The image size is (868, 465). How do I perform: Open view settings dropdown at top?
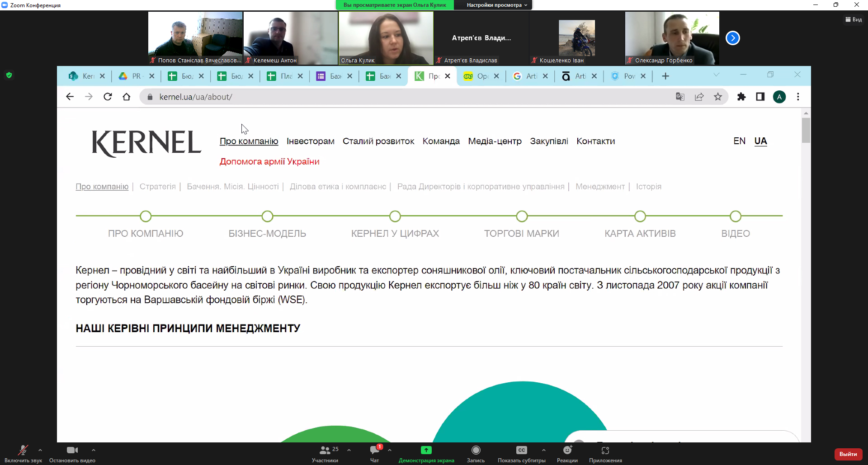click(497, 5)
